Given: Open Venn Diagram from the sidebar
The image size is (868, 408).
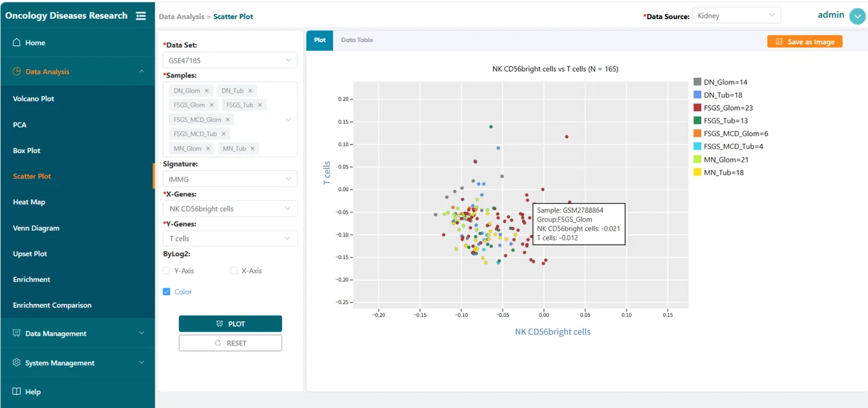Looking at the screenshot, I should click(36, 228).
